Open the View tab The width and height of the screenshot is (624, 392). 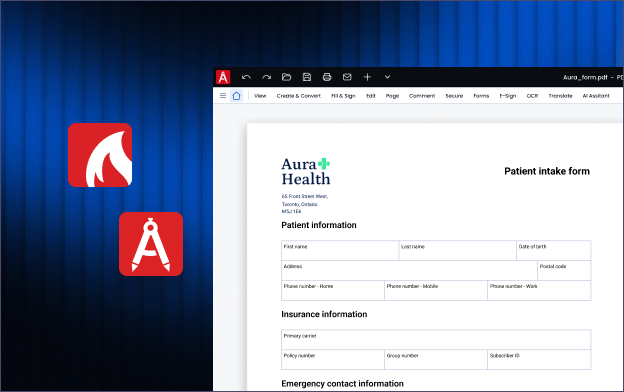(260, 96)
